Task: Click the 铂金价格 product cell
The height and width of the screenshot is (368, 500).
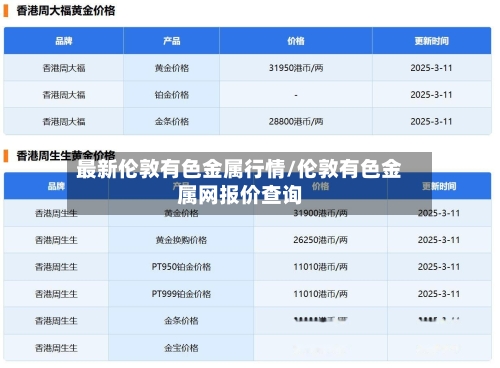Action: coord(172,95)
